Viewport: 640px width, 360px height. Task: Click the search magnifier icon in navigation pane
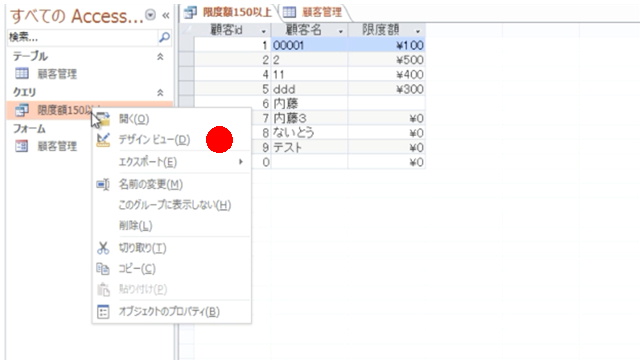pos(164,37)
